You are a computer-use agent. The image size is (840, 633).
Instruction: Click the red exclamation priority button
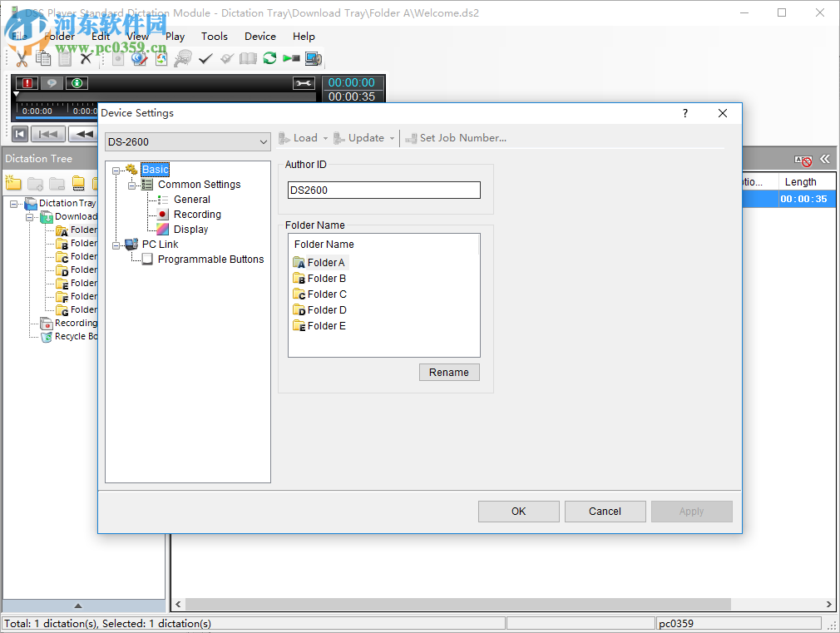pos(27,83)
